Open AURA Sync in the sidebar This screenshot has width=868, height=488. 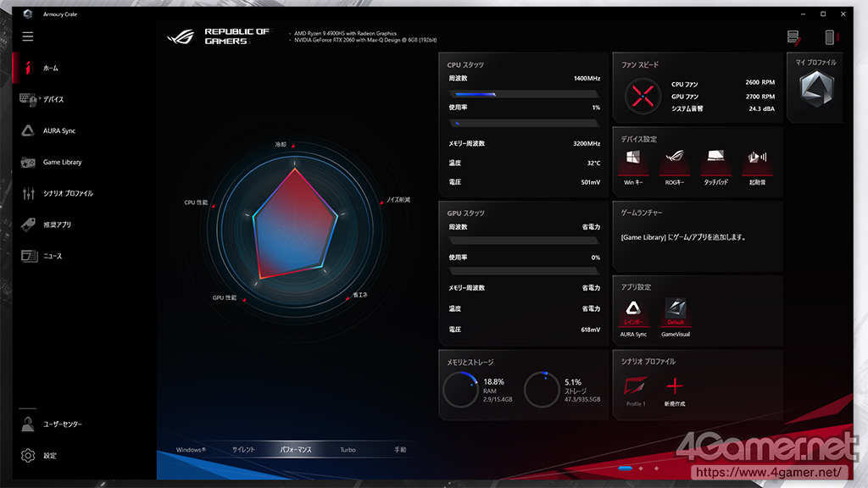pos(84,130)
